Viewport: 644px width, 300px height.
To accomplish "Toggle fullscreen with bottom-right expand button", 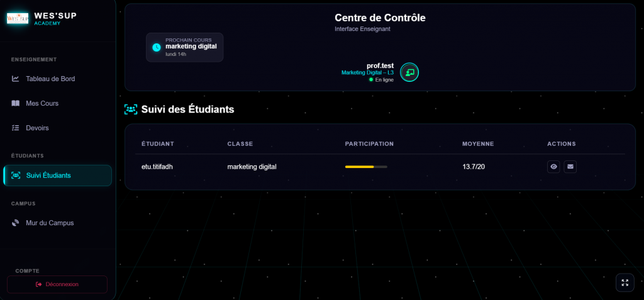I will (x=625, y=282).
